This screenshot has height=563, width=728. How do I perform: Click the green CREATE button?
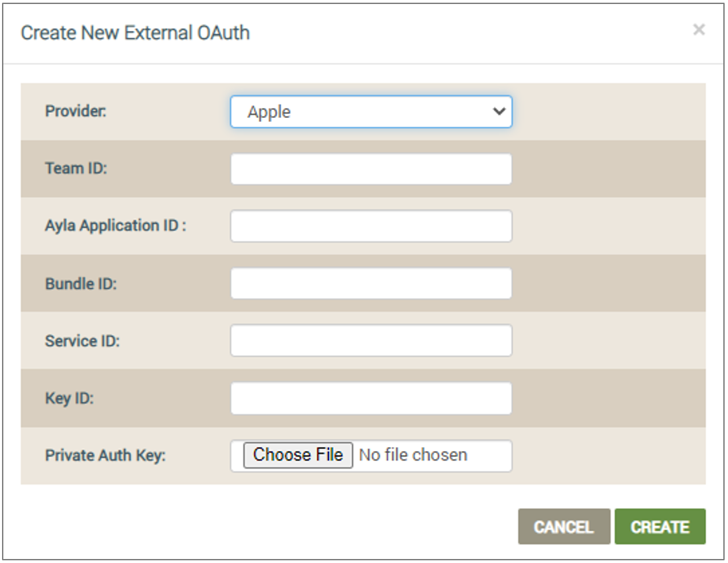[x=660, y=527]
